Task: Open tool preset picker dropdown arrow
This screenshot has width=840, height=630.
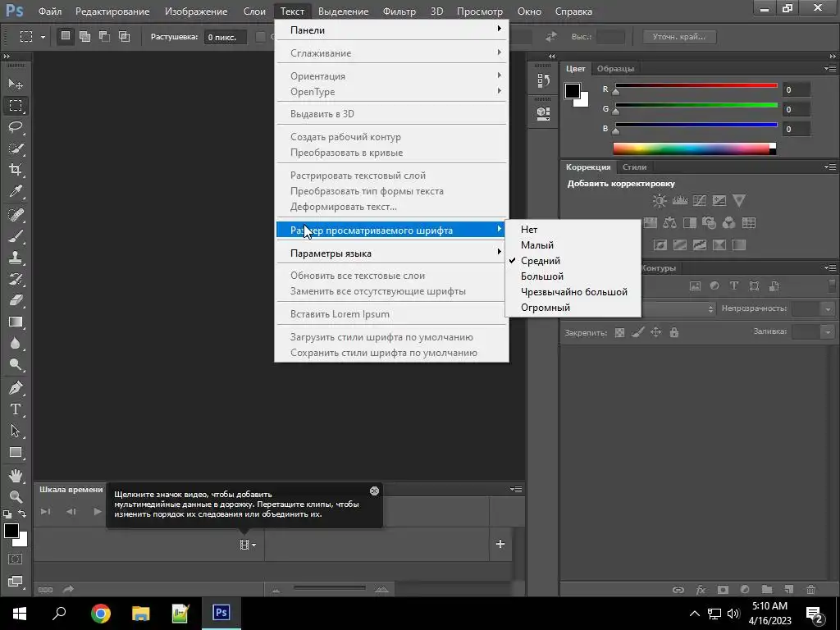Action: (43, 37)
